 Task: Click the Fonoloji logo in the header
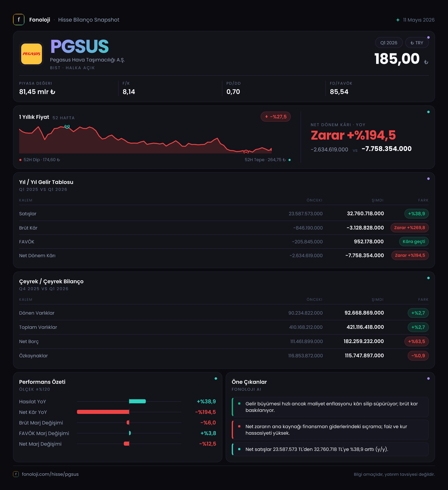[x=19, y=20]
